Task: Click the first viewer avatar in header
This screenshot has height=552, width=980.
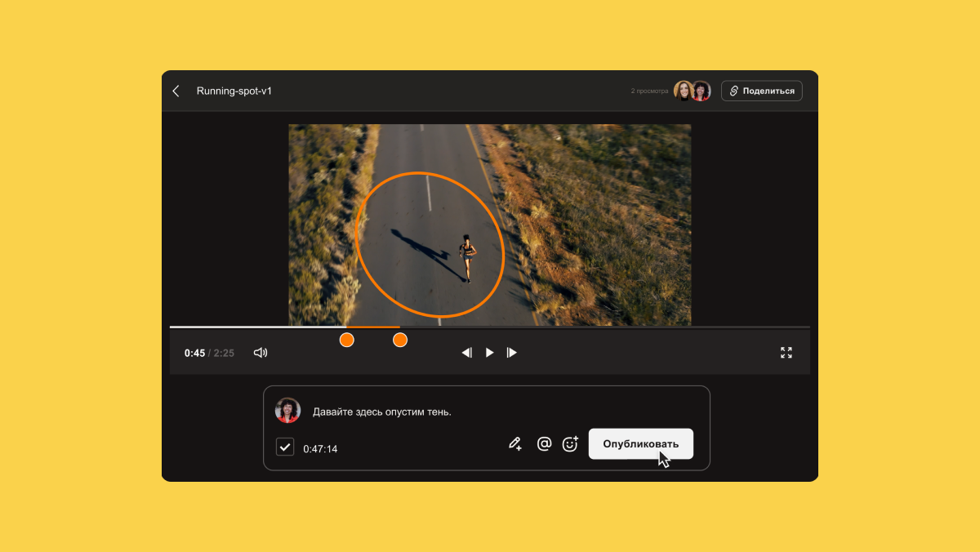Action: coord(683,91)
